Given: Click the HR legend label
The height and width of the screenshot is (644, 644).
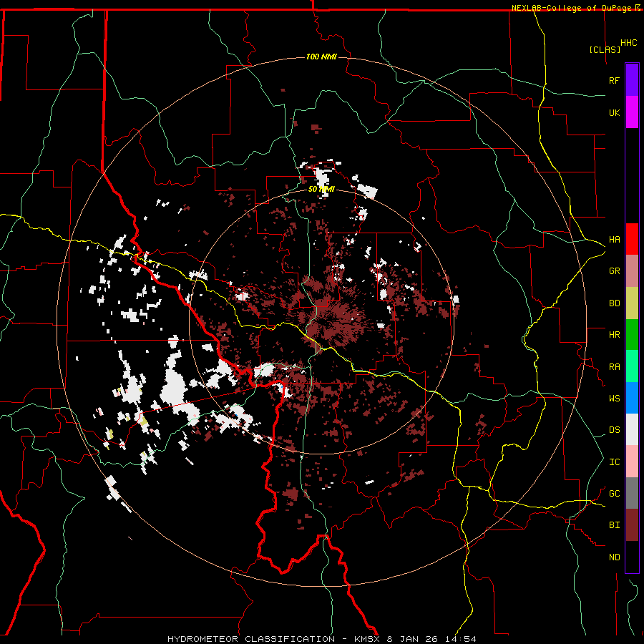Looking at the screenshot, I should [614, 335].
